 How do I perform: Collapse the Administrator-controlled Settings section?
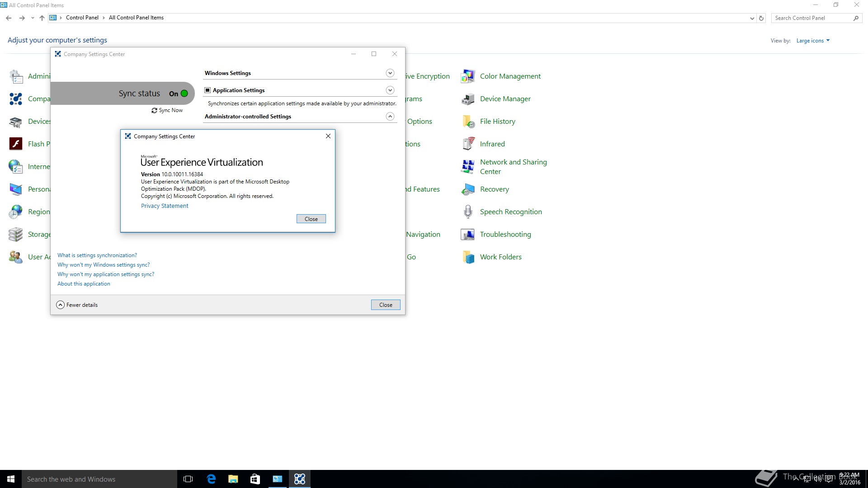(x=390, y=117)
